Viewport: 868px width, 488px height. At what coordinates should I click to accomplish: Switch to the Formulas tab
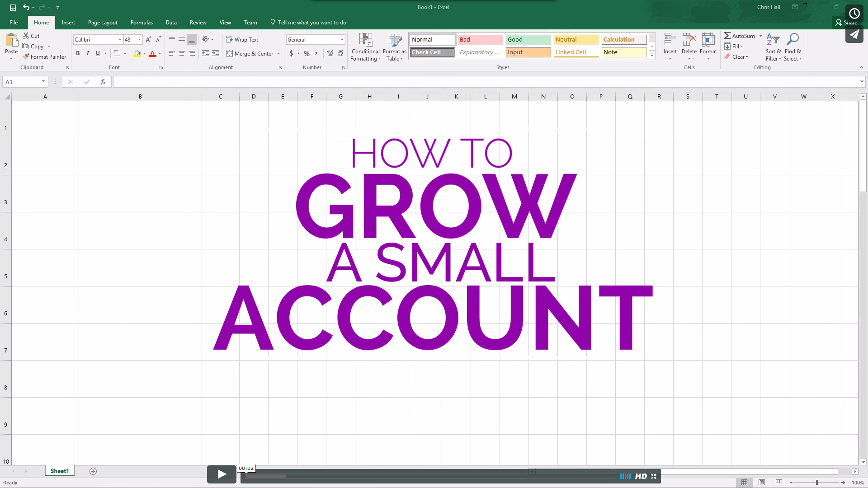point(142,22)
